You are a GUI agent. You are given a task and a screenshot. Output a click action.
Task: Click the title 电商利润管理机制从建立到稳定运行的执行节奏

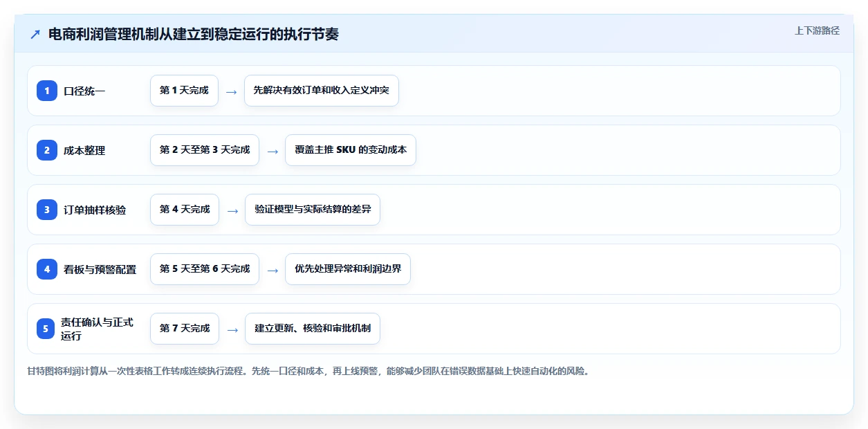coord(194,35)
